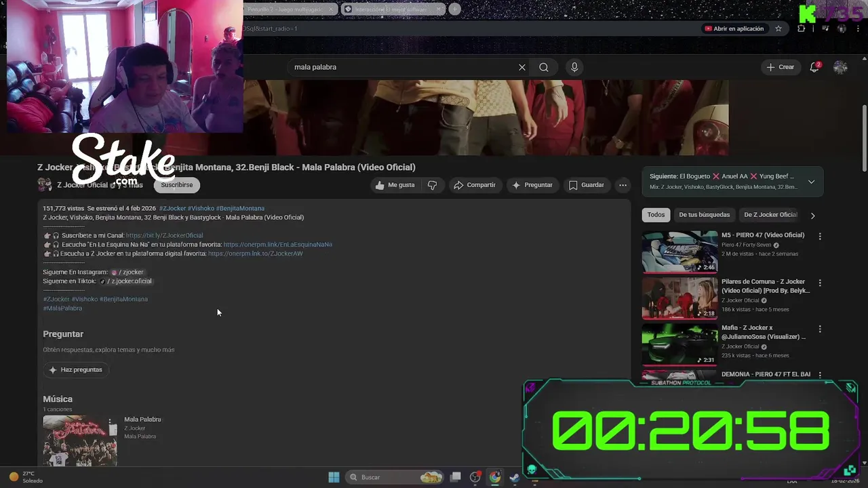Click the #BenjitaMontana hashtag below the links
Viewport: 868px width, 488px height.
123,299
